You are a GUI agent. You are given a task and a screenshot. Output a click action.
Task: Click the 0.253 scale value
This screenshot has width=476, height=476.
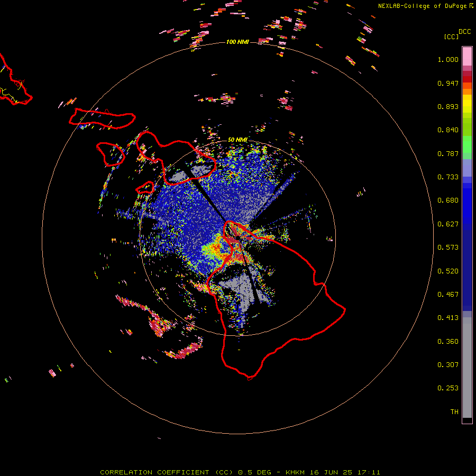pyautogui.click(x=448, y=388)
